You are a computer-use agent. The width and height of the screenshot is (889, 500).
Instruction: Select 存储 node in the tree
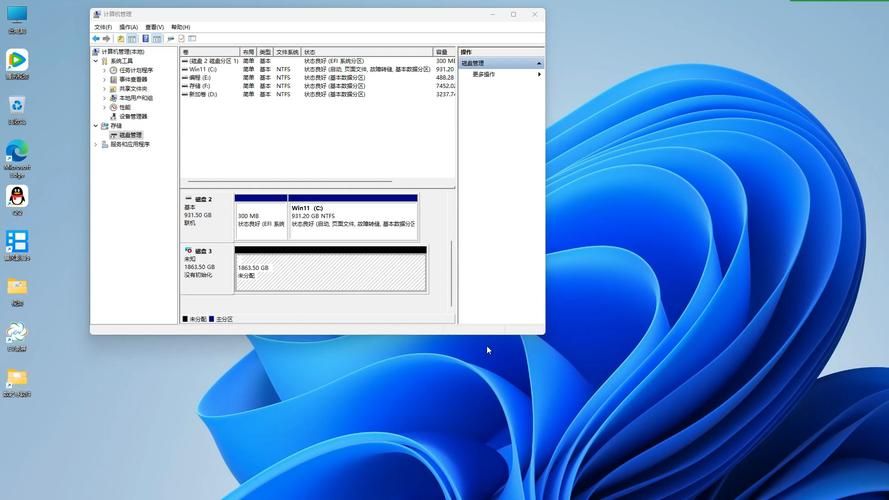(x=112, y=125)
